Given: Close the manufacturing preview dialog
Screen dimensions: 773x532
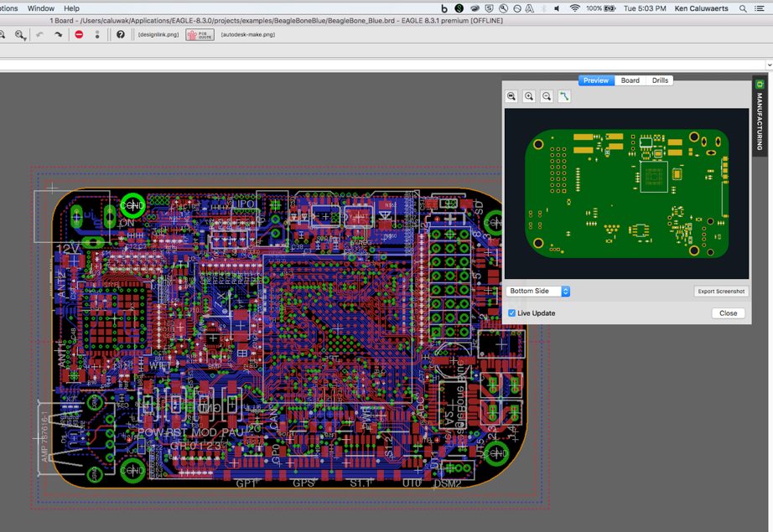Looking at the screenshot, I should coord(728,312).
